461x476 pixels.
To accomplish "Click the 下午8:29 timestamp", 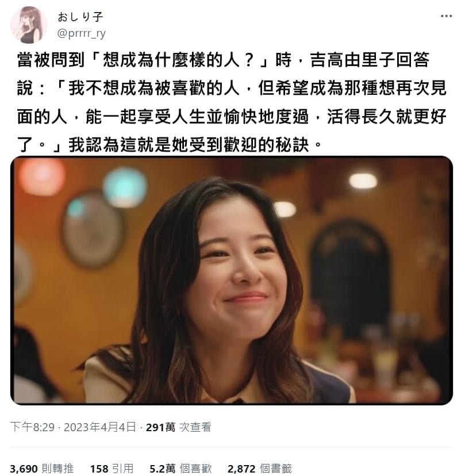I will pos(32,427).
